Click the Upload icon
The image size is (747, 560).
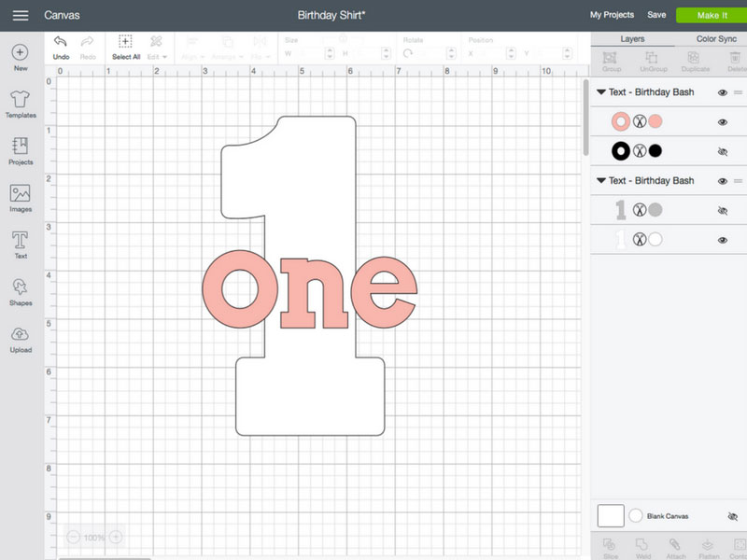pyautogui.click(x=20, y=334)
